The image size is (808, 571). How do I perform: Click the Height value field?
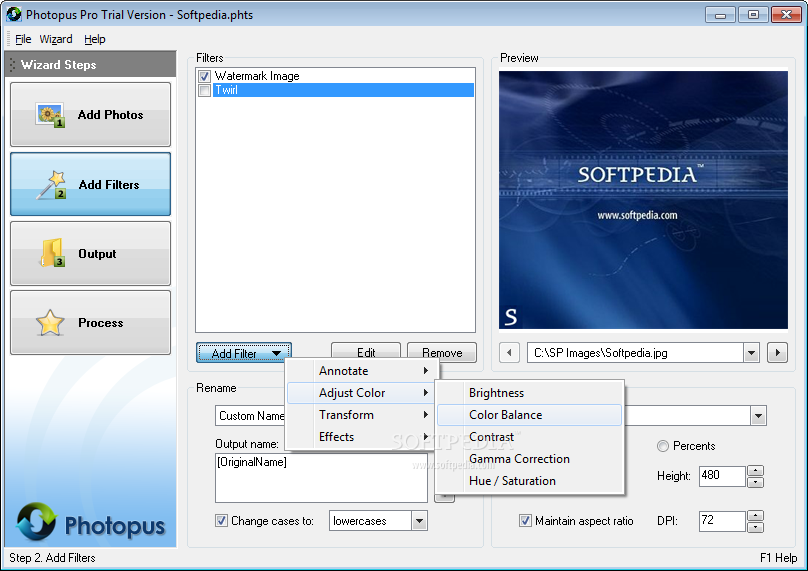(x=722, y=476)
